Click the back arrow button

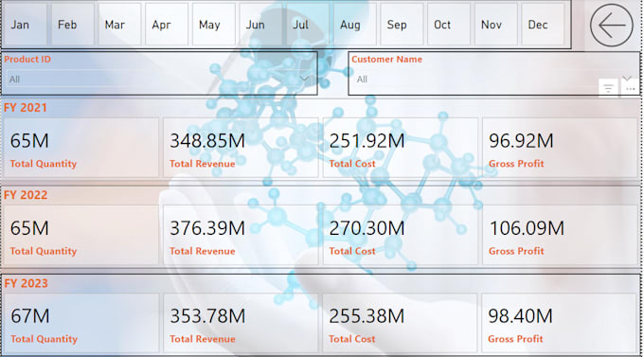pyautogui.click(x=611, y=25)
